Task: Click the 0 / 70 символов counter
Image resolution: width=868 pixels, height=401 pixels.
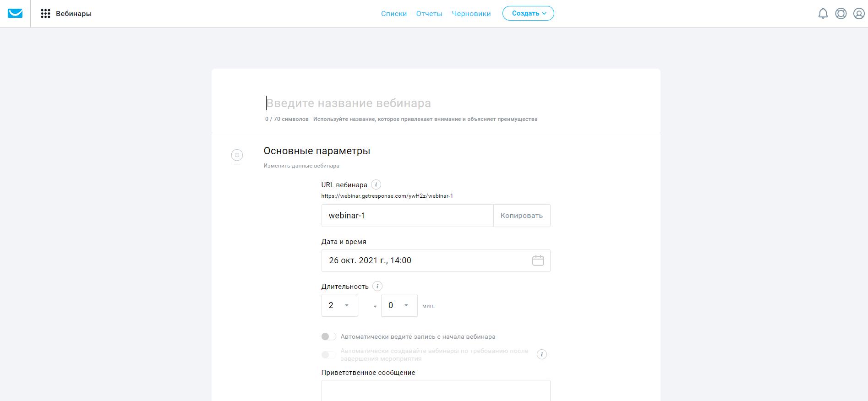Action: tap(287, 119)
